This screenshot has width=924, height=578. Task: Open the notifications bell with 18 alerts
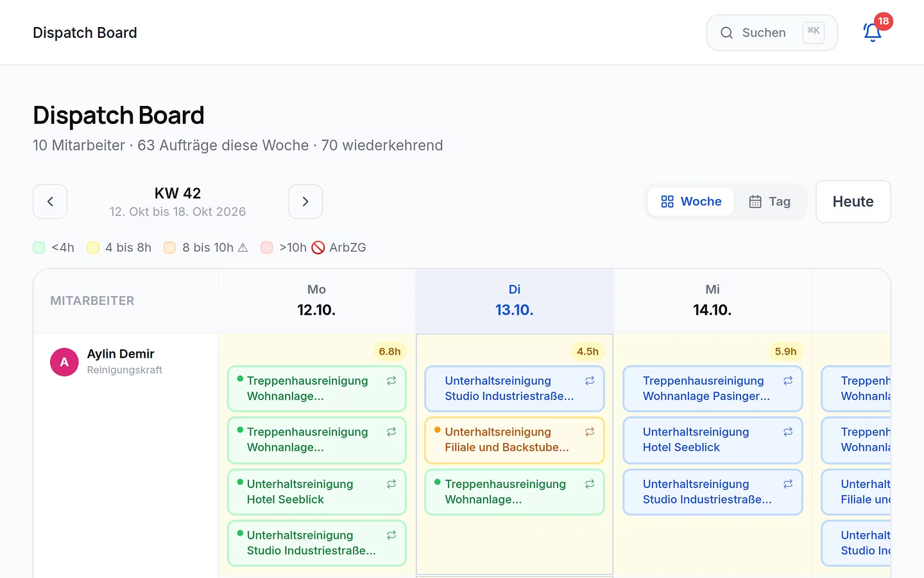(x=872, y=32)
